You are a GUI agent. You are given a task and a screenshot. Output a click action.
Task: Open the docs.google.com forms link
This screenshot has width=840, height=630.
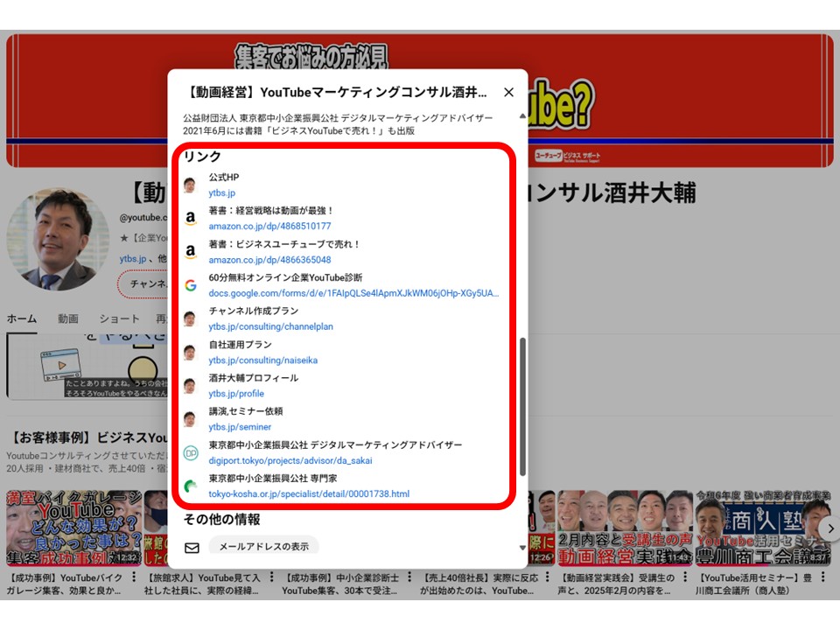coord(353,293)
